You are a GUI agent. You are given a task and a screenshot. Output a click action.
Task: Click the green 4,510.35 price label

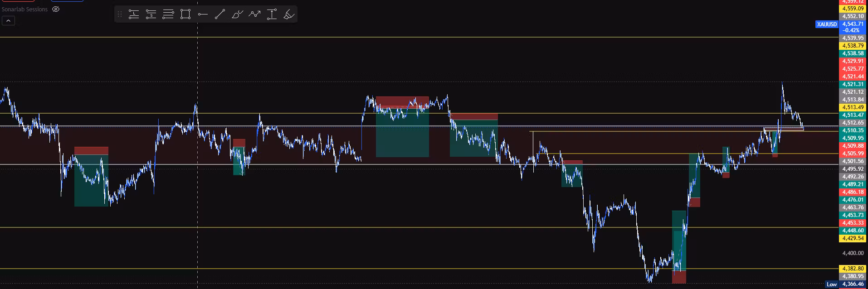[x=853, y=130]
